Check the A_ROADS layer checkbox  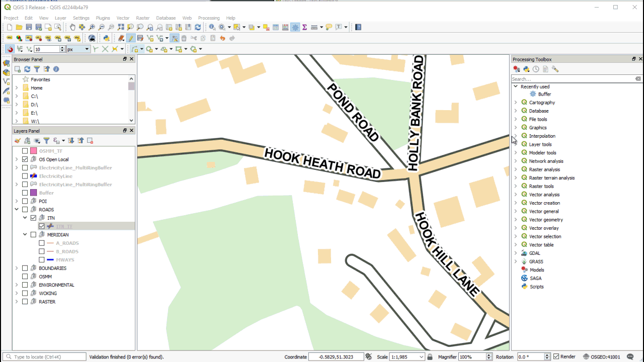[x=42, y=243]
